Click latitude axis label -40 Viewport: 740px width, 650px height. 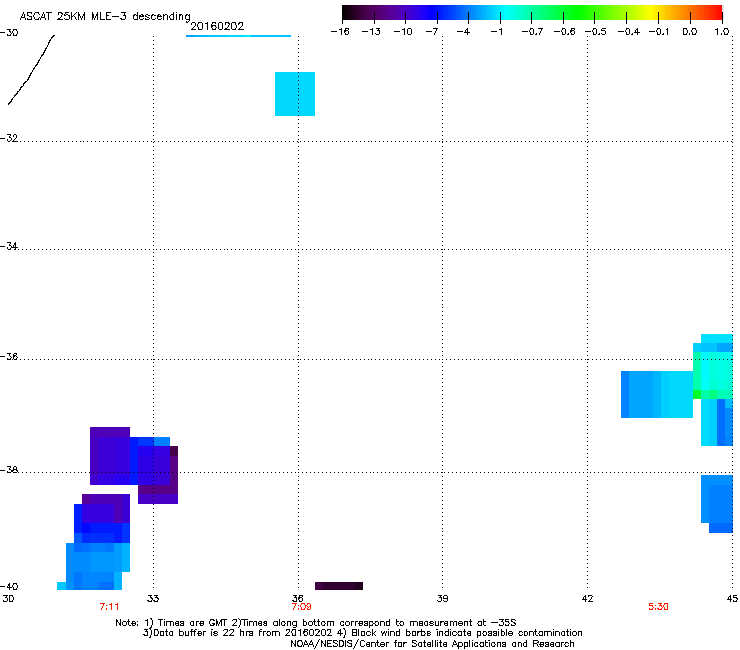(x=9, y=586)
